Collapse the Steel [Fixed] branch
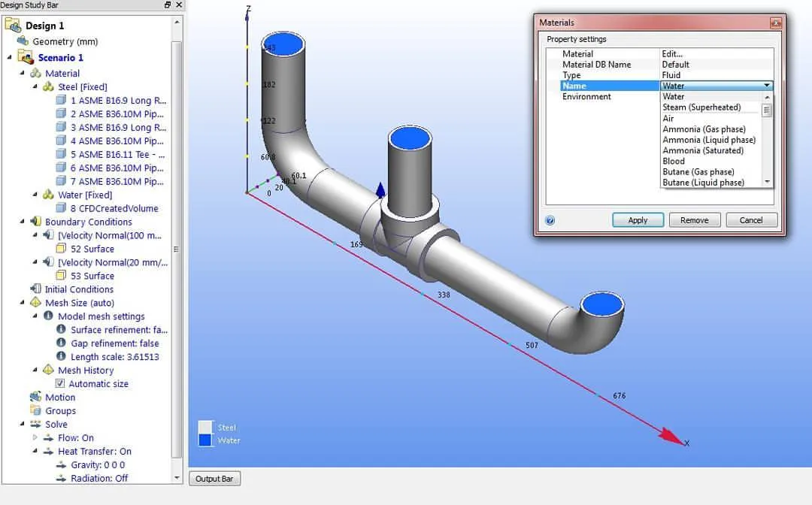The image size is (812, 505). pyautogui.click(x=35, y=86)
